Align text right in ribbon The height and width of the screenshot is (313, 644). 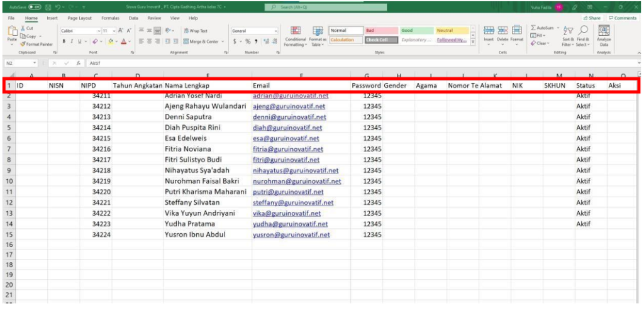point(158,41)
